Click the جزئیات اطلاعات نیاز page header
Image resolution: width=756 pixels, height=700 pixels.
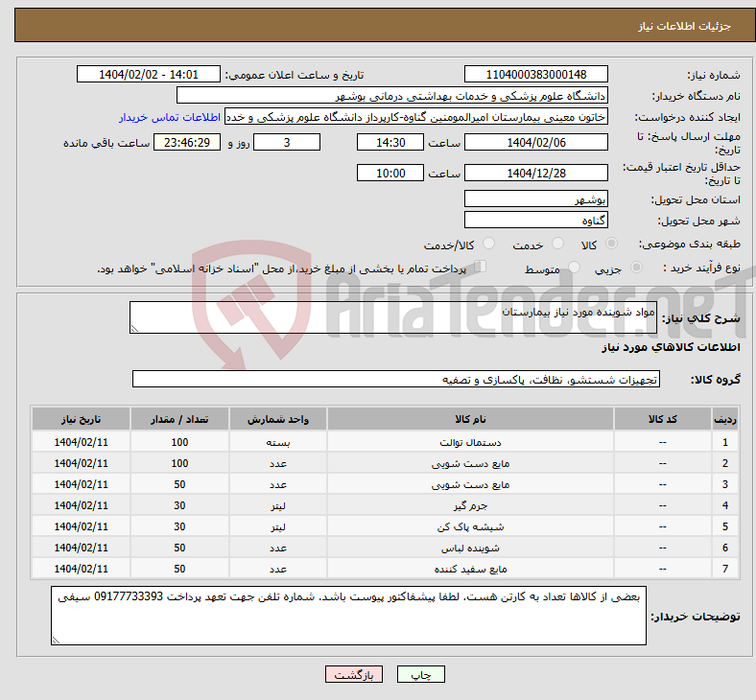pos(685,26)
